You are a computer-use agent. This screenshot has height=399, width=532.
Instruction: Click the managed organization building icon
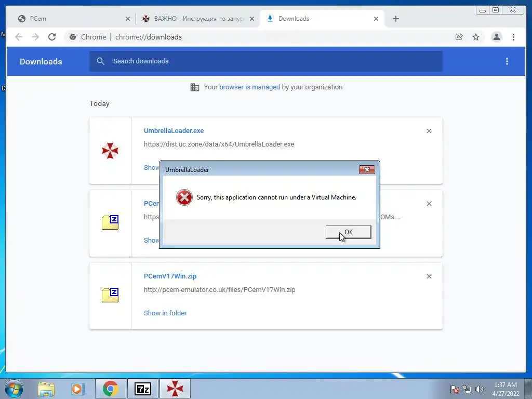195,87
